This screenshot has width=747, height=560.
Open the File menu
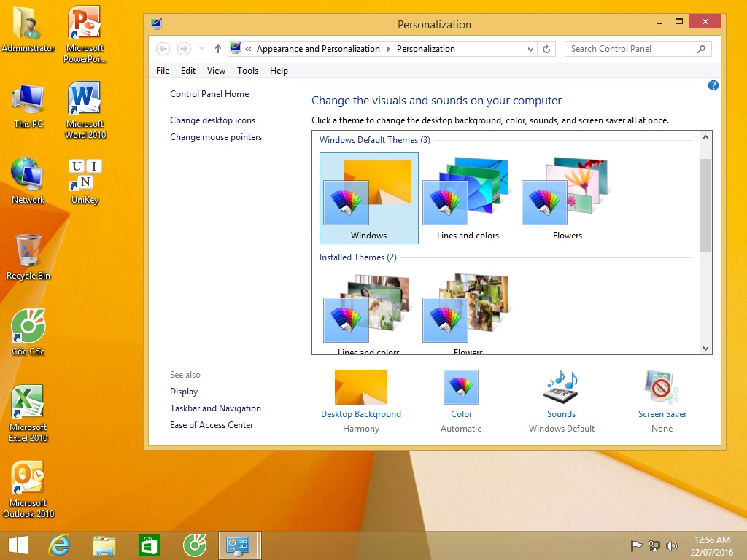click(163, 71)
